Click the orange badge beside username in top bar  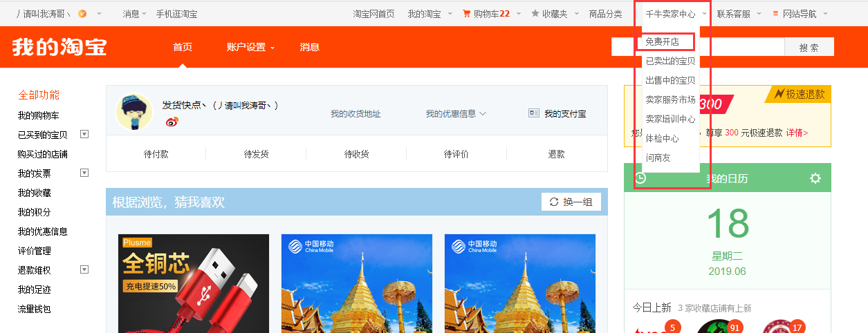[x=82, y=14]
